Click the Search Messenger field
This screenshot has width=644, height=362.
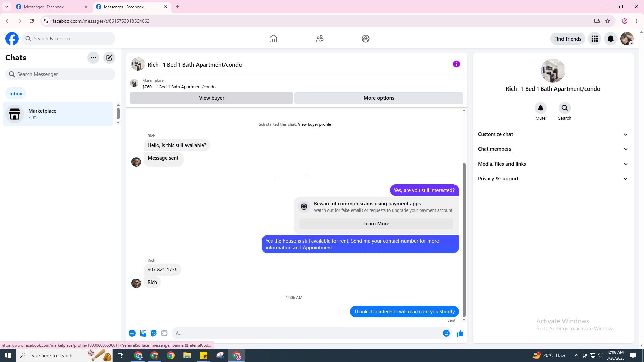[x=60, y=74]
